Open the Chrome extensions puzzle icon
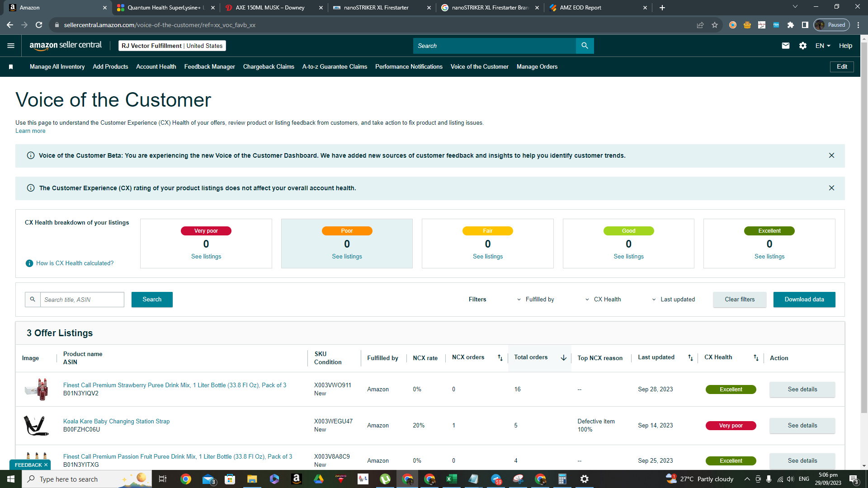 click(x=791, y=25)
